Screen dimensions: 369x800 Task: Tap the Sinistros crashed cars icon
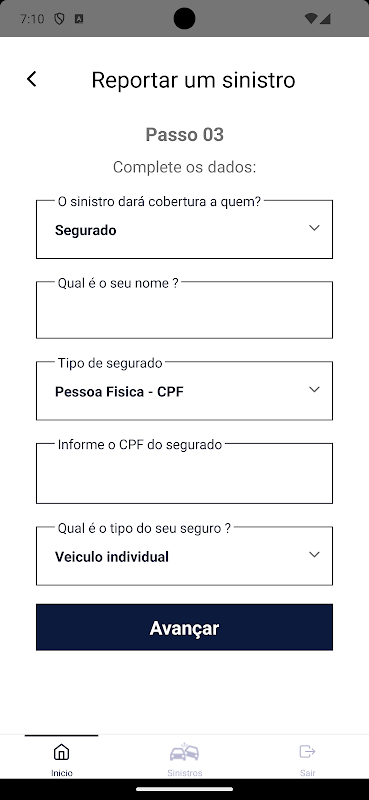[184, 752]
